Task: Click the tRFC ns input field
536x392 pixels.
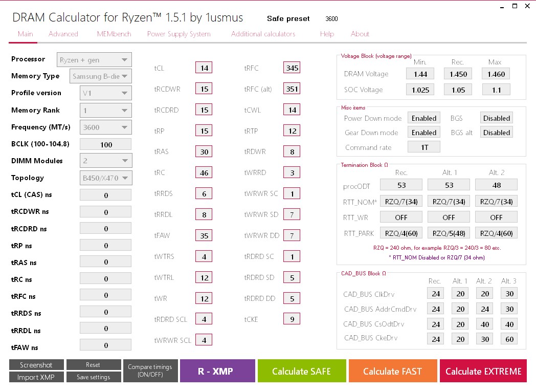Action: pyautogui.click(x=106, y=295)
